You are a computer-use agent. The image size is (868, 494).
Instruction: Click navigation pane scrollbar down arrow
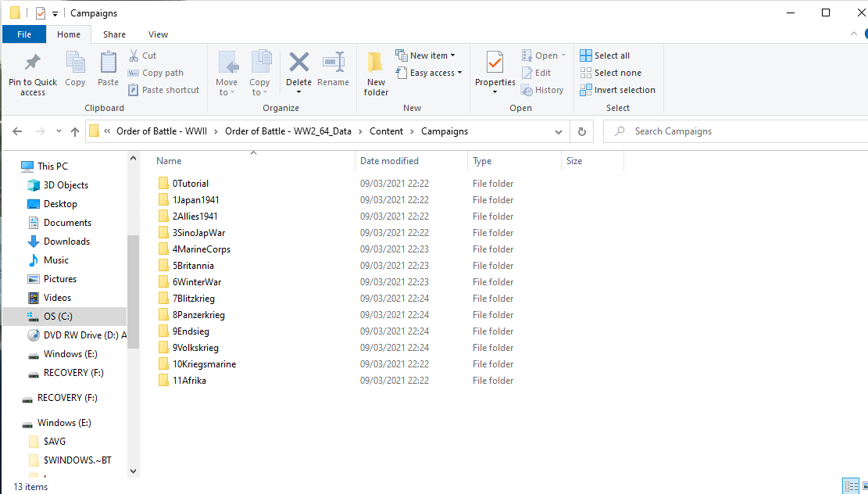[133, 471]
